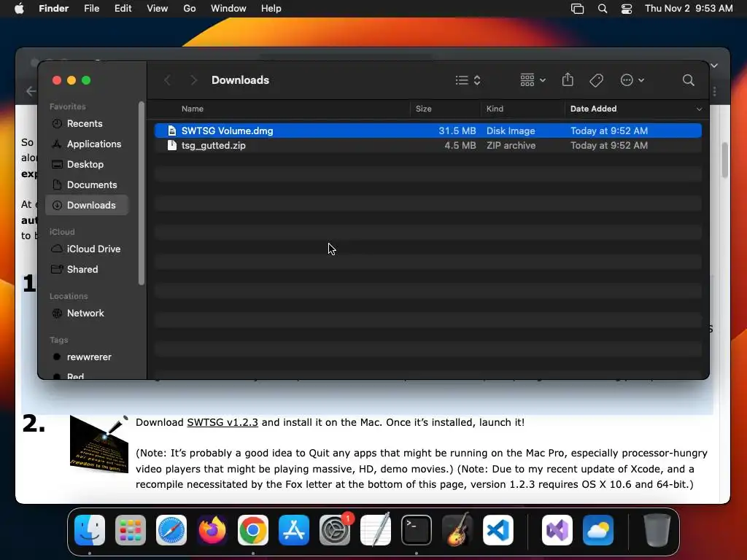Image resolution: width=747 pixels, height=560 pixels.
Task: Open the App Store from the Dock
Action: [x=294, y=530]
